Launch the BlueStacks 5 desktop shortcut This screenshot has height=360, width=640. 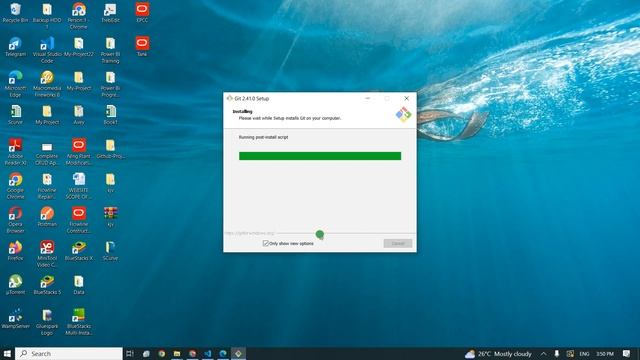pyautogui.click(x=47, y=284)
